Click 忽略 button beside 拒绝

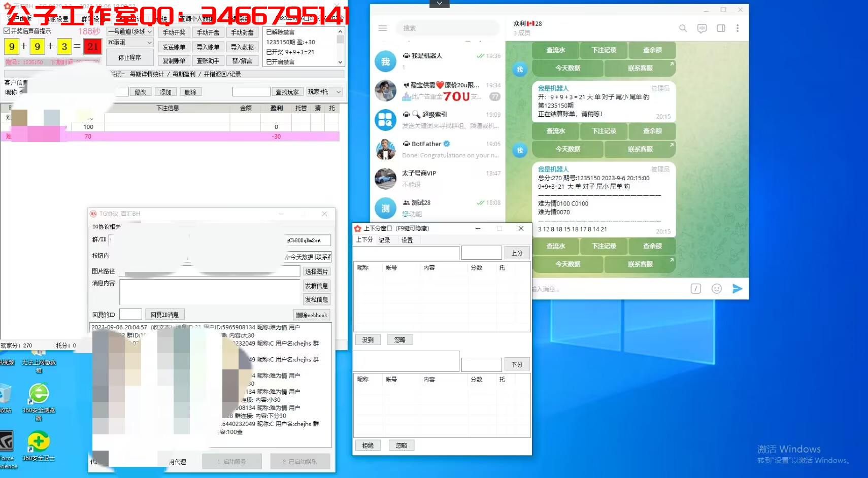[x=402, y=446]
